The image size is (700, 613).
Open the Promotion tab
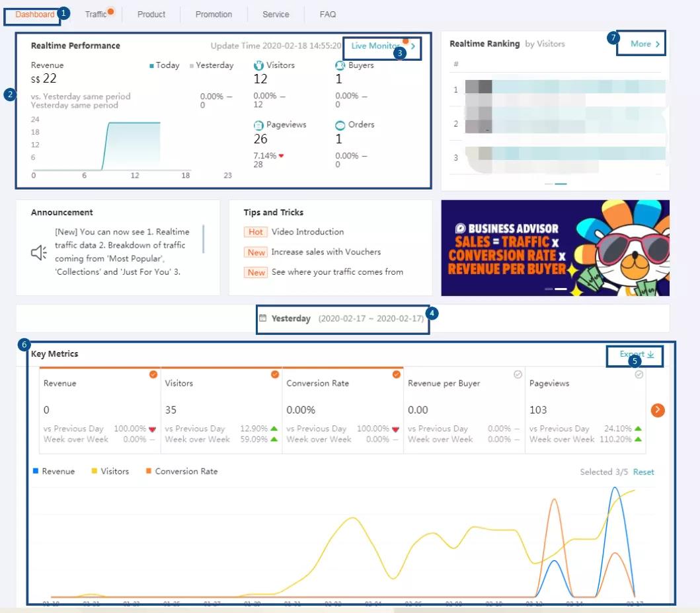[x=214, y=14]
